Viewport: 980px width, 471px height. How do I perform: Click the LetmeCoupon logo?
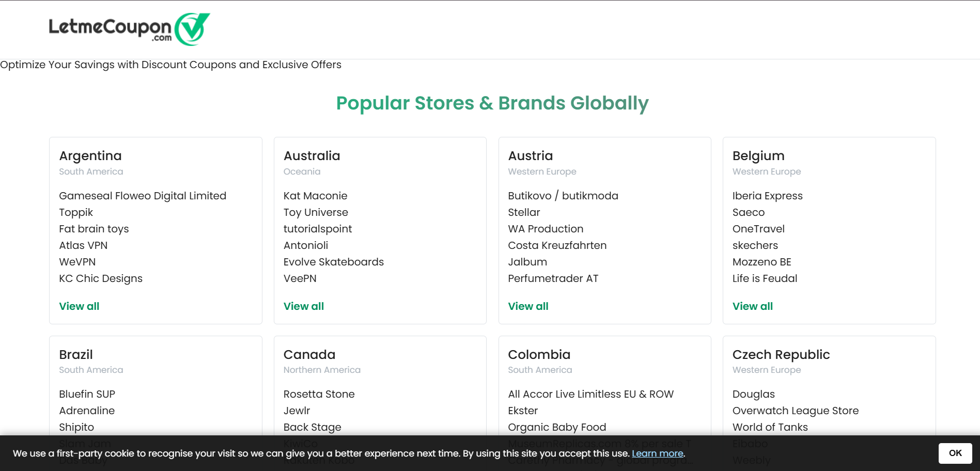(129, 29)
